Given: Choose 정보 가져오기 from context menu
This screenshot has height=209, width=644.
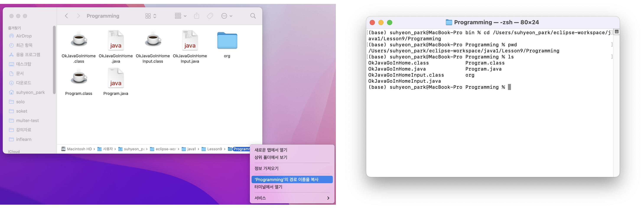Looking at the screenshot, I should 292,168.
